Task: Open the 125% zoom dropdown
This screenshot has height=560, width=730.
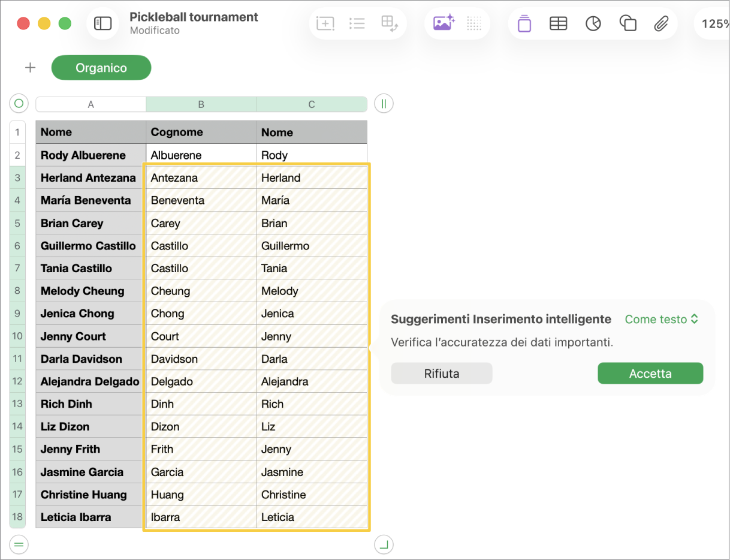Action: (x=714, y=23)
